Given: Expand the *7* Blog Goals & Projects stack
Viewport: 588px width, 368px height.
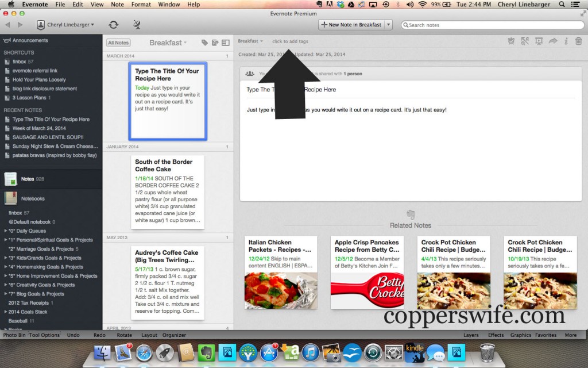Looking at the screenshot, I should [x=5, y=294].
